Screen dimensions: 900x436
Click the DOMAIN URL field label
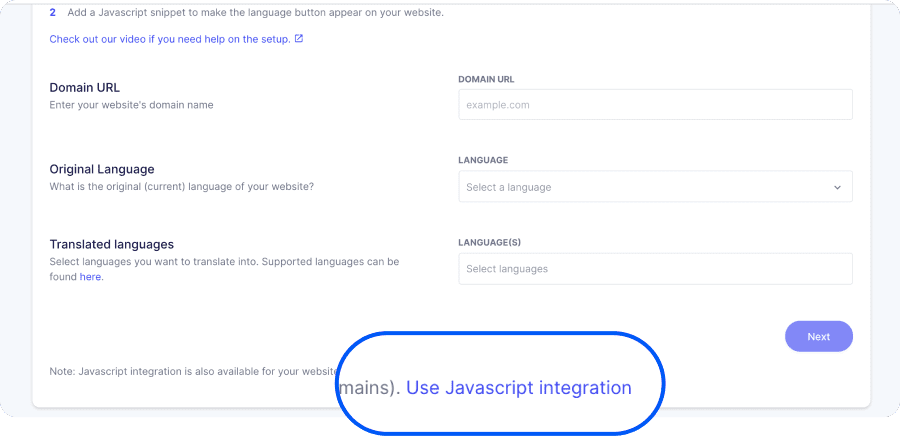click(486, 79)
